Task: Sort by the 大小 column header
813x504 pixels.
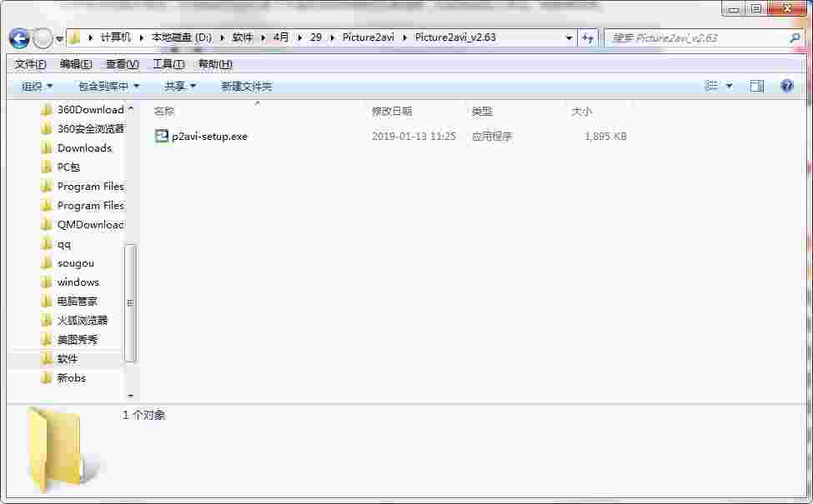Action: click(581, 111)
